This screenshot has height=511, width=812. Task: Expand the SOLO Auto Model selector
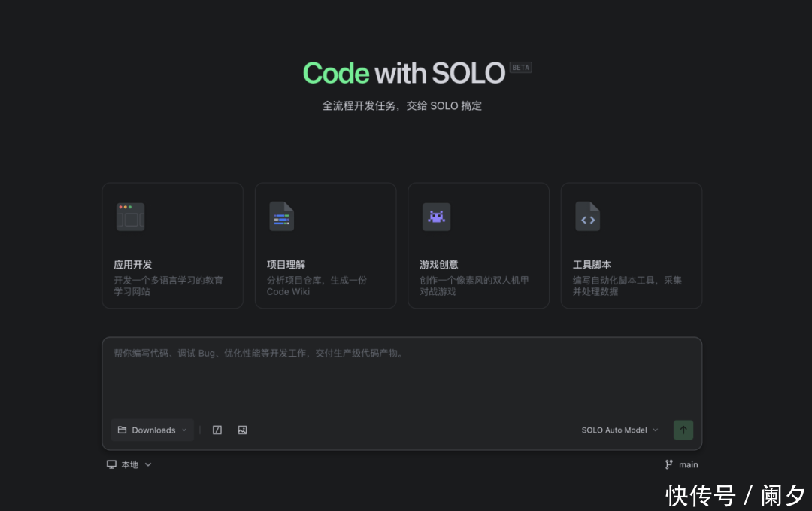tap(620, 430)
